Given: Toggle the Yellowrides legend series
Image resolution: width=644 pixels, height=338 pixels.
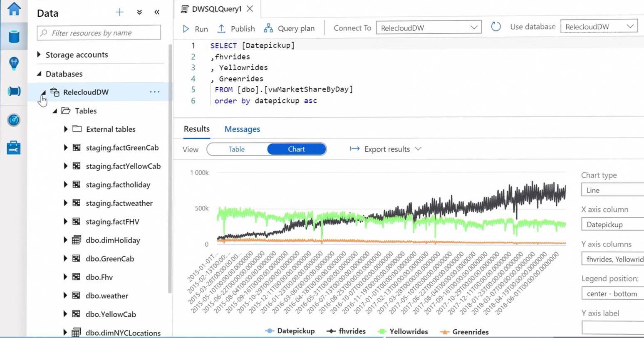Looking at the screenshot, I should 403,331.
